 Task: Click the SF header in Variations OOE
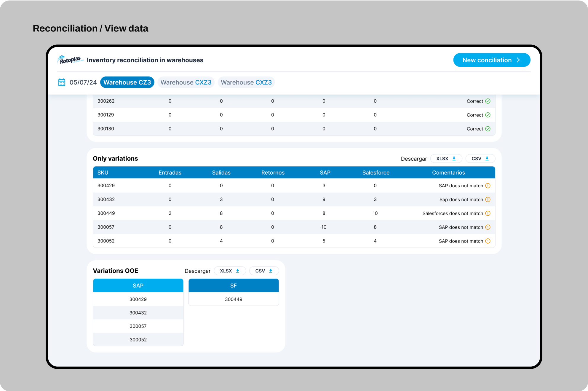[234, 285]
